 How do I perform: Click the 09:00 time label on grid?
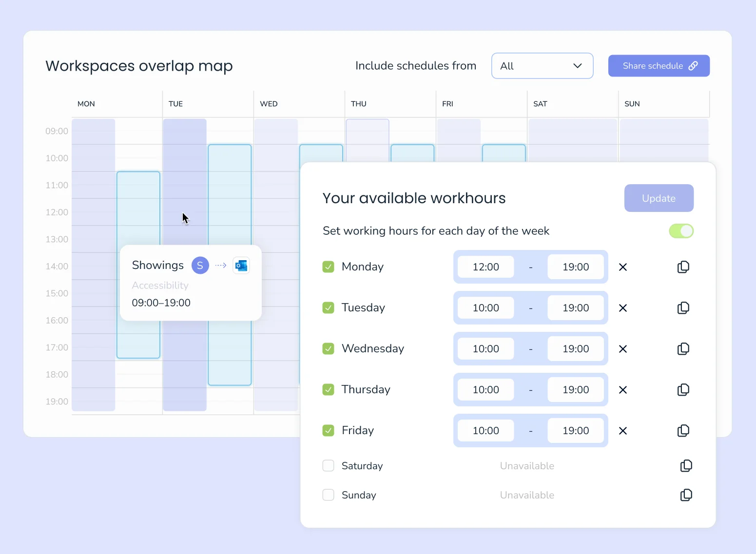click(57, 131)
